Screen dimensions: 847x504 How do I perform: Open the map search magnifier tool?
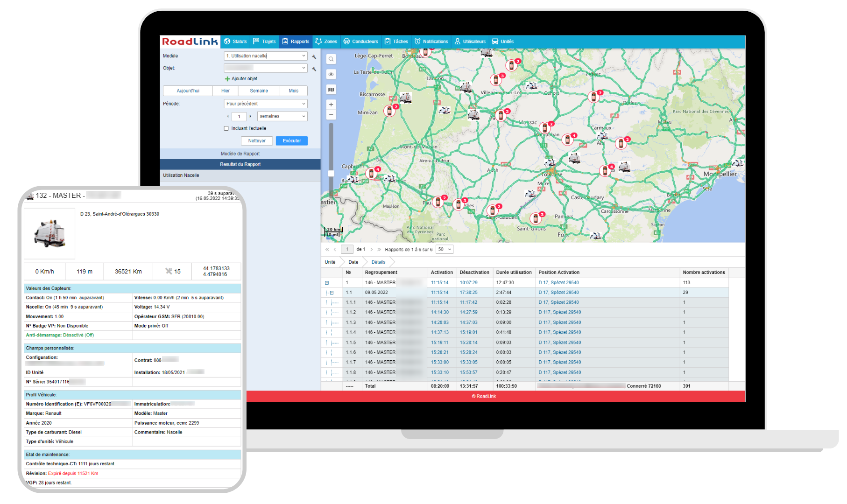click(x=331, y=59)
